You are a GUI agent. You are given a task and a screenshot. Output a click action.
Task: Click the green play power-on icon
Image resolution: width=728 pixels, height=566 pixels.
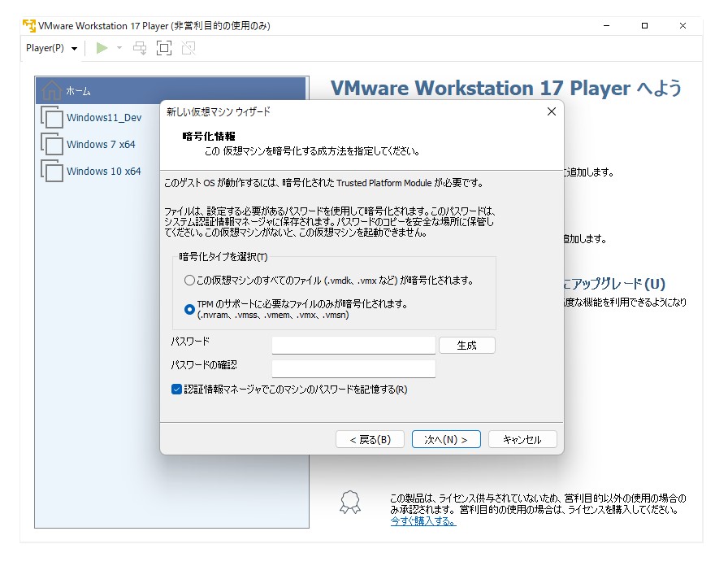(x=102, y=48)
